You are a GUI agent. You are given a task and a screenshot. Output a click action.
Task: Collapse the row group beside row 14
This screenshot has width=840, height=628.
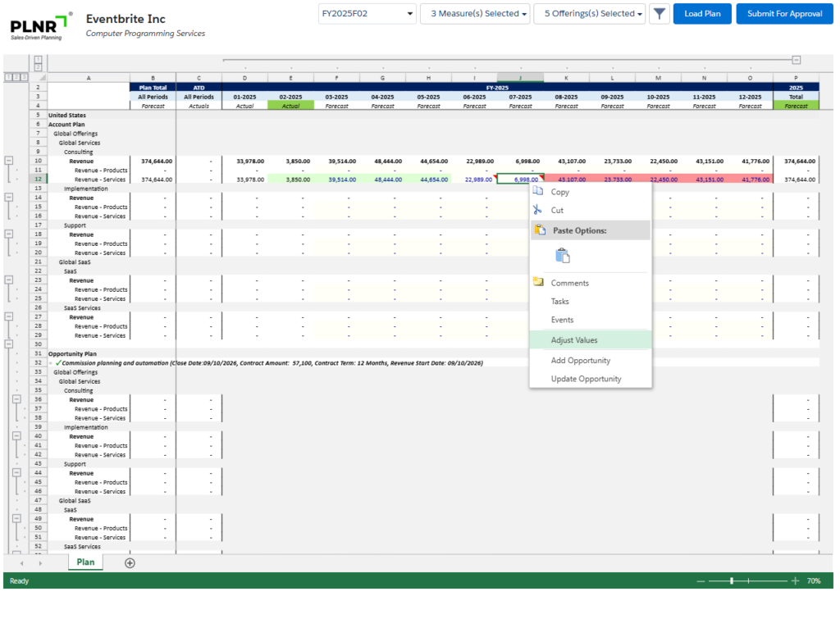(9, 198)
